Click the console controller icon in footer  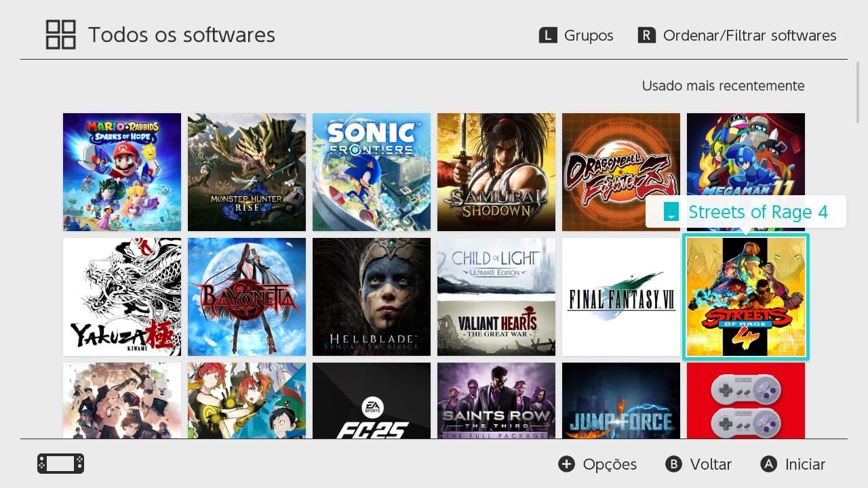tap(61, 464)
